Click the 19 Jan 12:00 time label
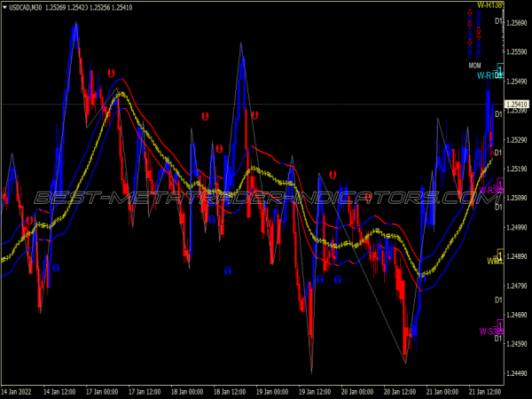This screenshot has width=532, height=399. point(315,392)
